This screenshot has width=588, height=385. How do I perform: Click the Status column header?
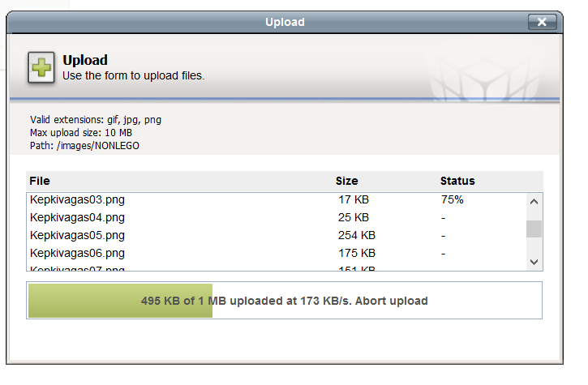[x=457, y=181]
